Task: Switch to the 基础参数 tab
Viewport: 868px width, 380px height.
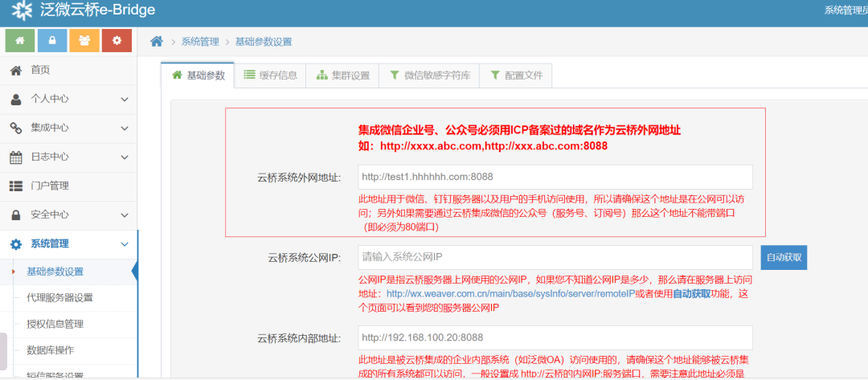Action: point(198,76)
